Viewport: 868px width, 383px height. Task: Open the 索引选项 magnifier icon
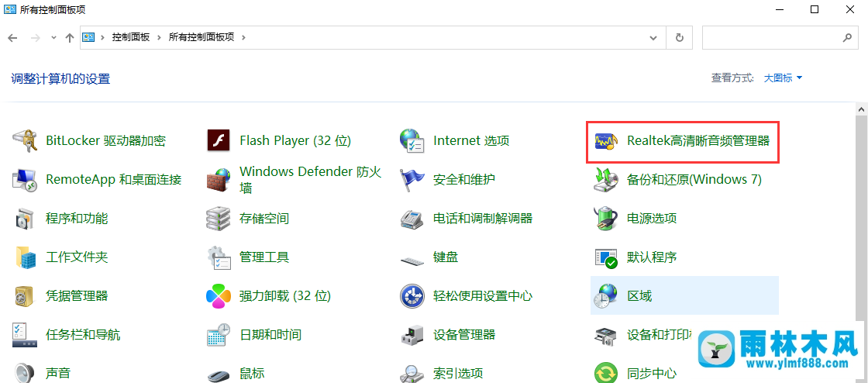(x=412, y=373)
